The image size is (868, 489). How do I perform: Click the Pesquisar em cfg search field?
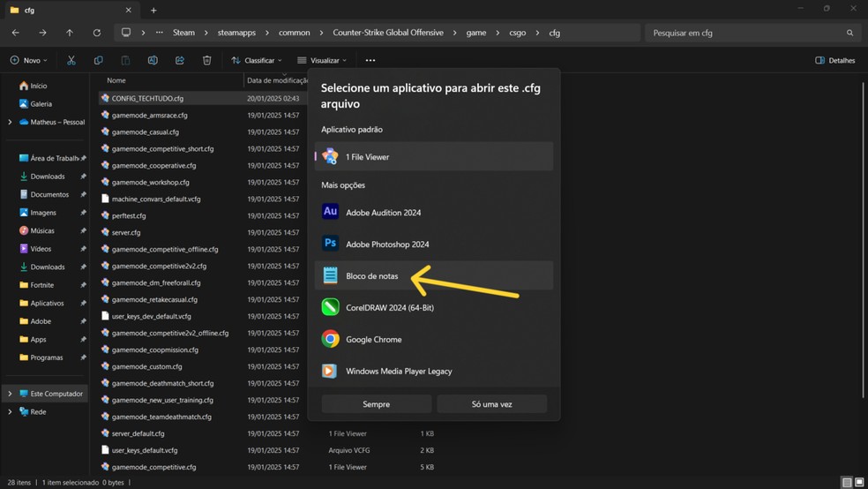tap(745, 33)
